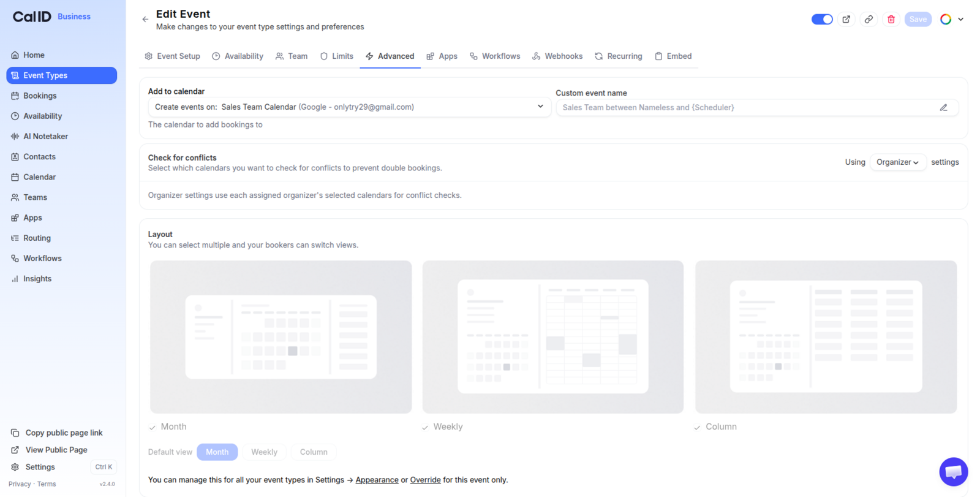Set default view to Month
Screen dimensions: 980x497
coord(217,452)
